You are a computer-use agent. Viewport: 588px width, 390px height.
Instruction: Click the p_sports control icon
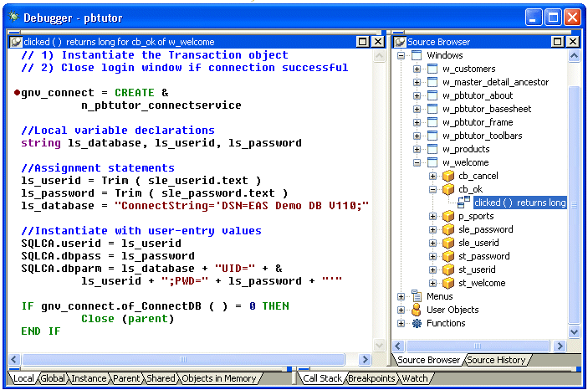448,216
